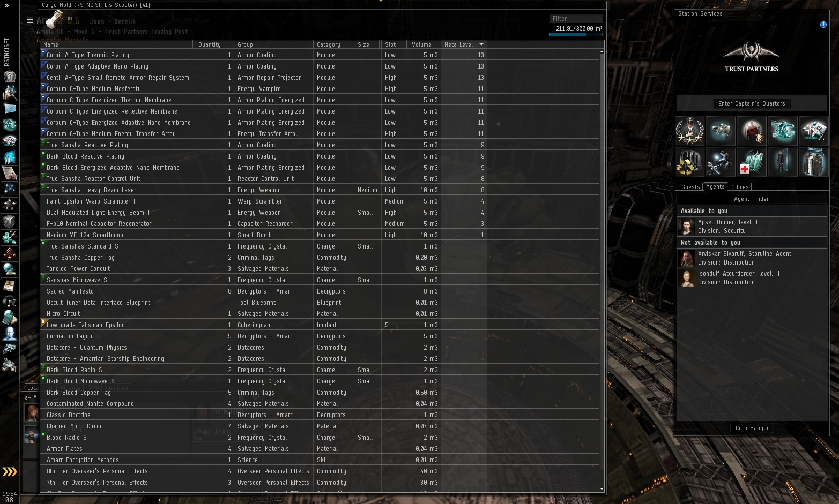Select Corpum C-Type Medium Nosferatu row

point(320,88)
